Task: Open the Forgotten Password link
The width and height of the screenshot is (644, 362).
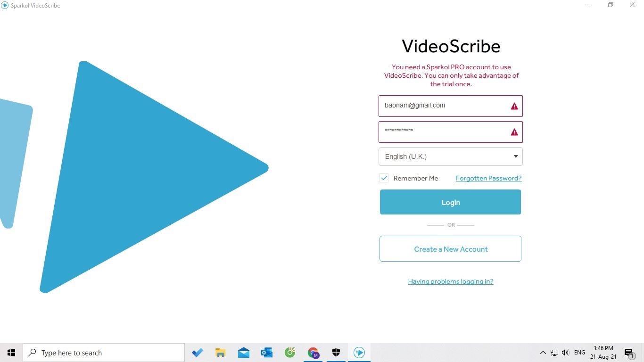Action: point(488,178)
